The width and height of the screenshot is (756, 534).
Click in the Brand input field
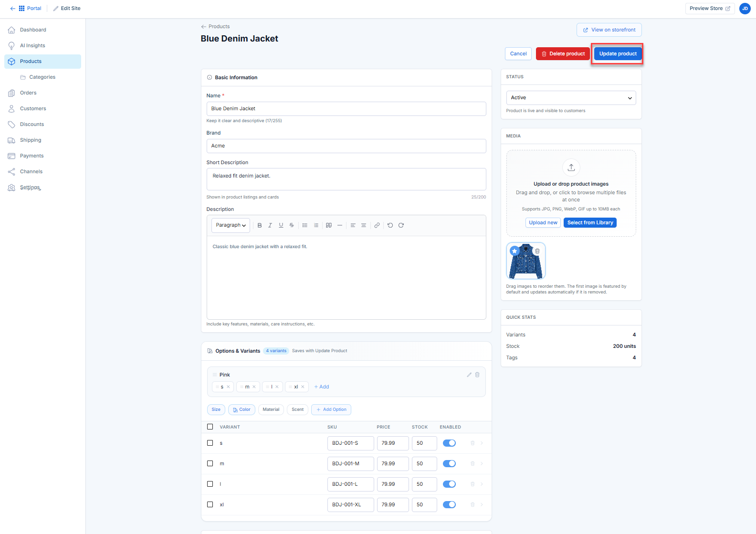coord(346,146)
